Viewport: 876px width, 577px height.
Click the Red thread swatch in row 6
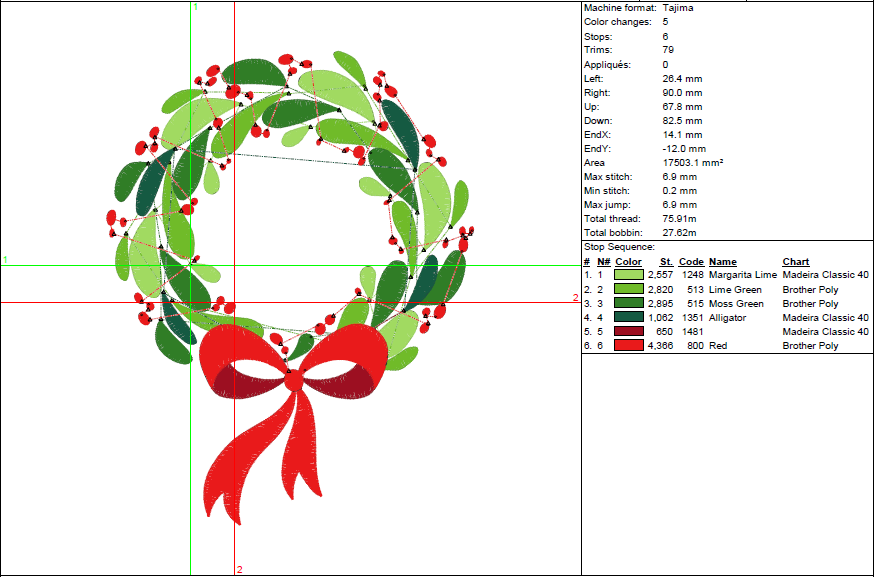[627, 346]
